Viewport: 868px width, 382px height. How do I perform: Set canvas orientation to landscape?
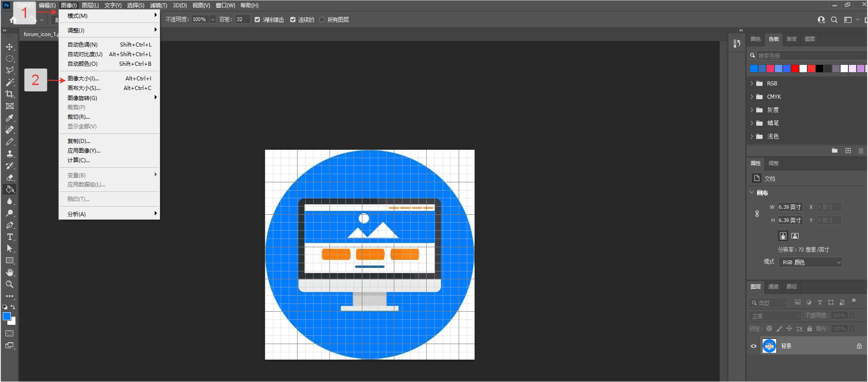click(795, 236)
